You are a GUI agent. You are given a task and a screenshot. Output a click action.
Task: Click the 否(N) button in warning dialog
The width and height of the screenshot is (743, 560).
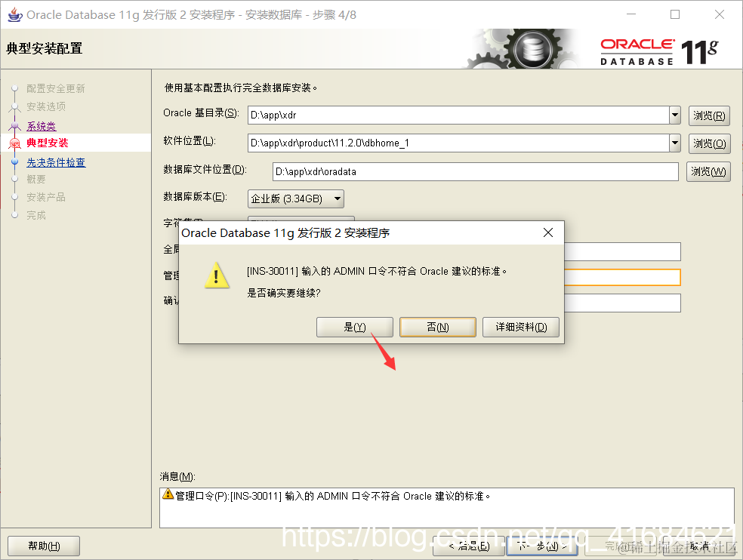coord(437,327)
